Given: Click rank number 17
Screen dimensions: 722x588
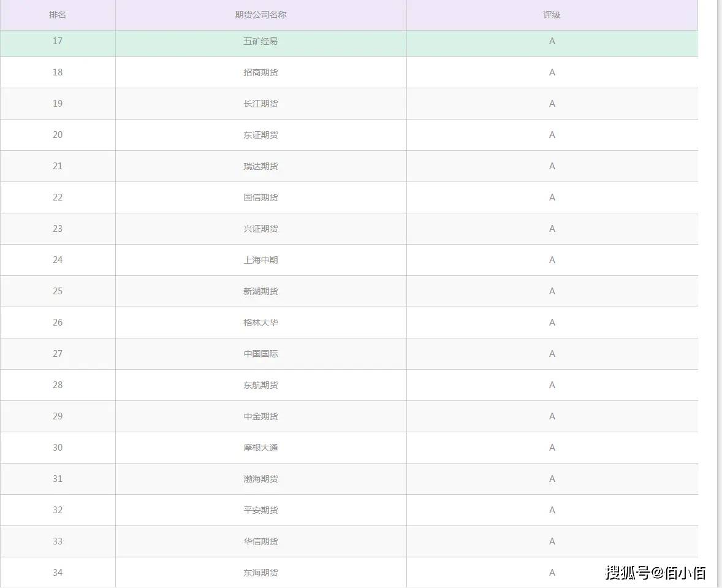Looking at the screenshot, I should coord(58,41).
